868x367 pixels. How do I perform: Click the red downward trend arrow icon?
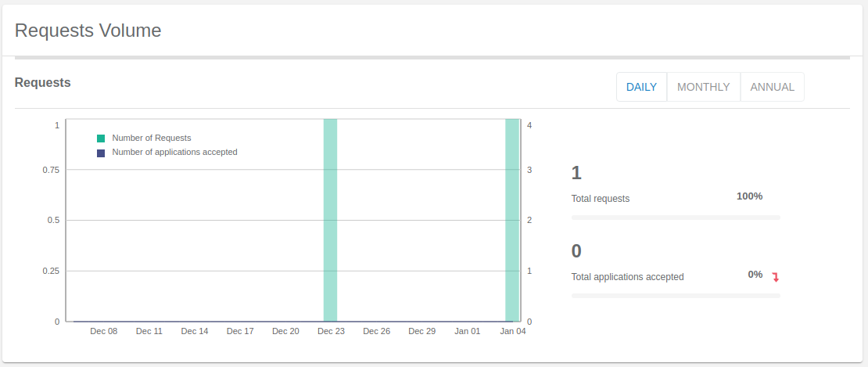click(776, 277)
